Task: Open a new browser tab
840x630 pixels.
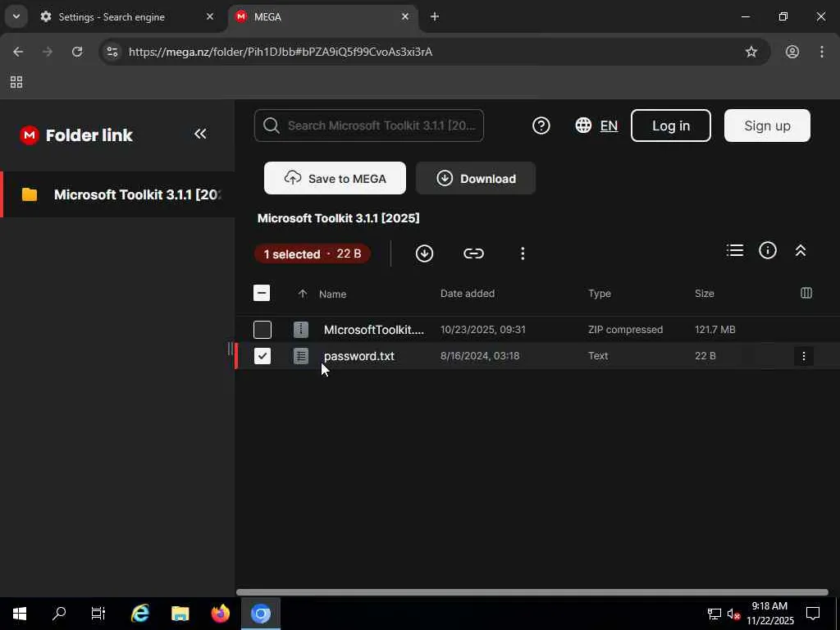Action: point(435,16)
